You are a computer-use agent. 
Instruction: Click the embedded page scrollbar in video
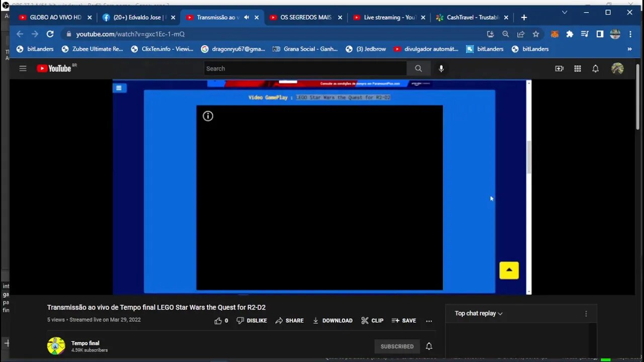(x=529, y=158)
